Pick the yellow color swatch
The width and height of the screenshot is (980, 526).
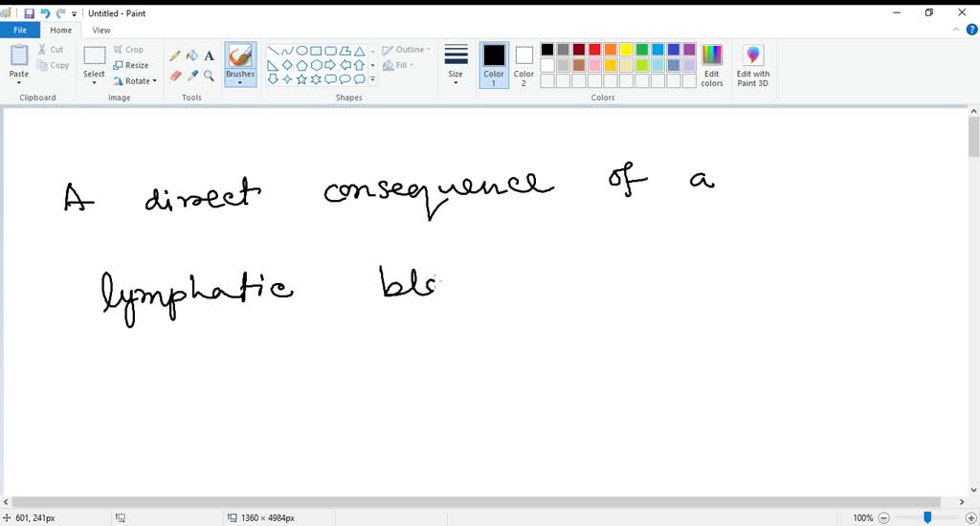pos(626,50)
